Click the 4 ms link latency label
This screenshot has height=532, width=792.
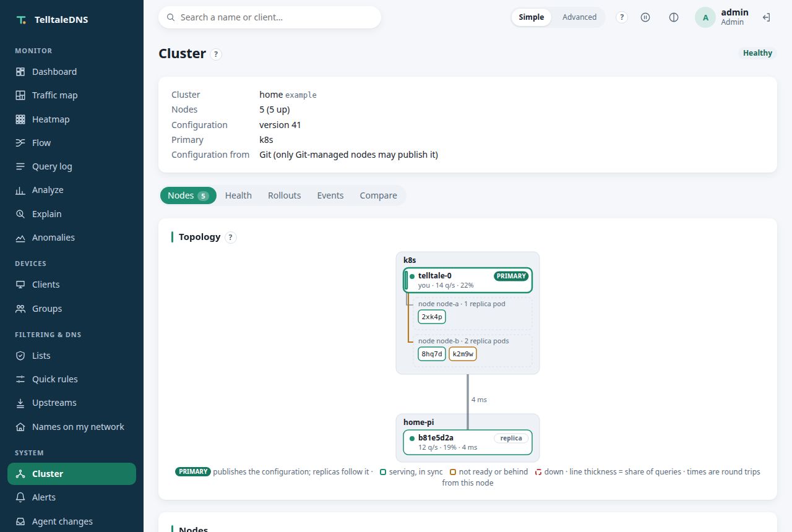coord(479,400)
